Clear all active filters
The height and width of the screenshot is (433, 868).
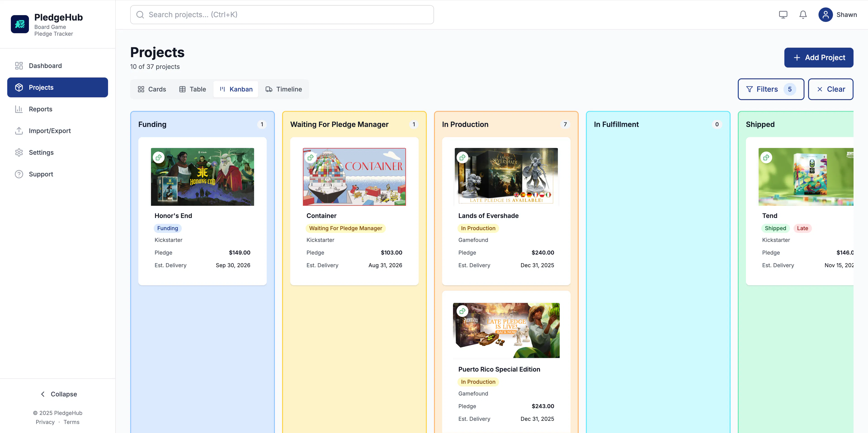[x=831, y=89]
